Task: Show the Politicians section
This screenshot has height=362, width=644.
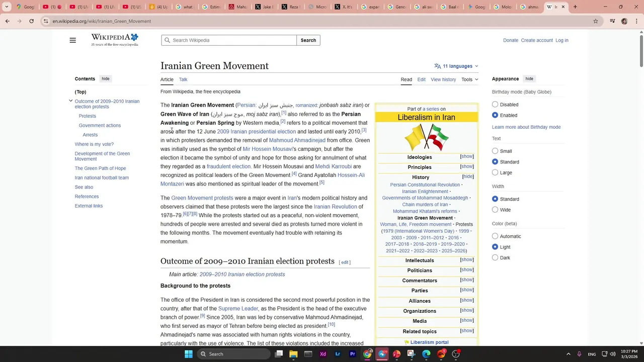Action: (467, 269)
